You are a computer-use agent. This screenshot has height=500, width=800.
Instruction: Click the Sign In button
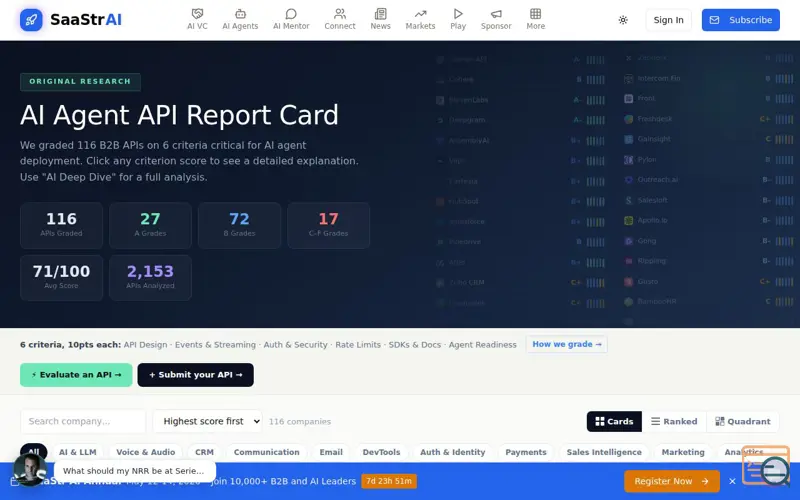coord(668,20)
